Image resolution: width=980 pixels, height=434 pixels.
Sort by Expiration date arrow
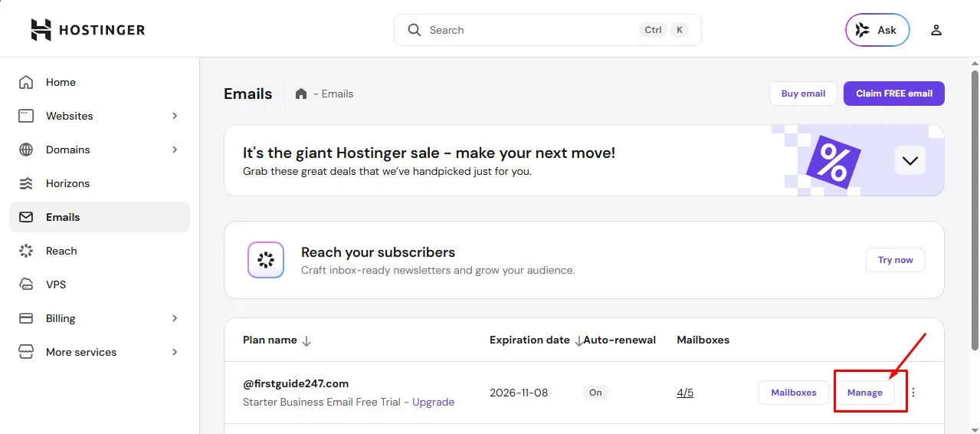[578, 340]
